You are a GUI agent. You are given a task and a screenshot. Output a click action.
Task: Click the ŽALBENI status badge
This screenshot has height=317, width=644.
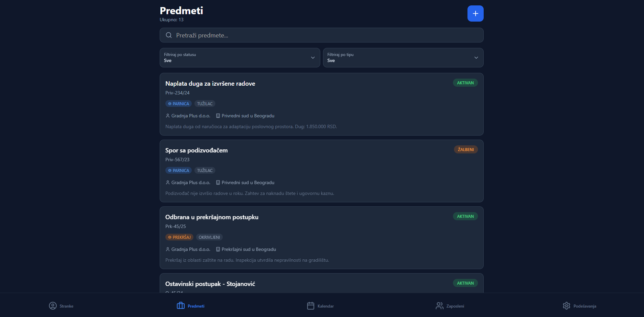tap(466, 149)
